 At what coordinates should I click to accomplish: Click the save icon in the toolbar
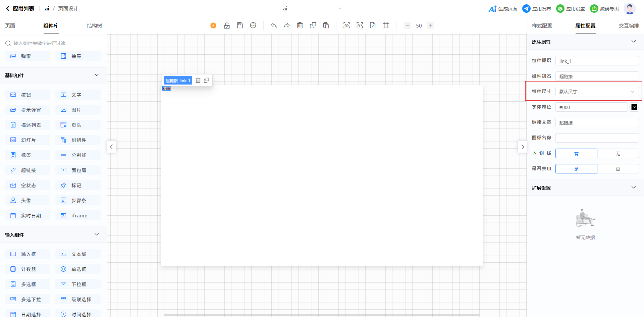point(240,25)
